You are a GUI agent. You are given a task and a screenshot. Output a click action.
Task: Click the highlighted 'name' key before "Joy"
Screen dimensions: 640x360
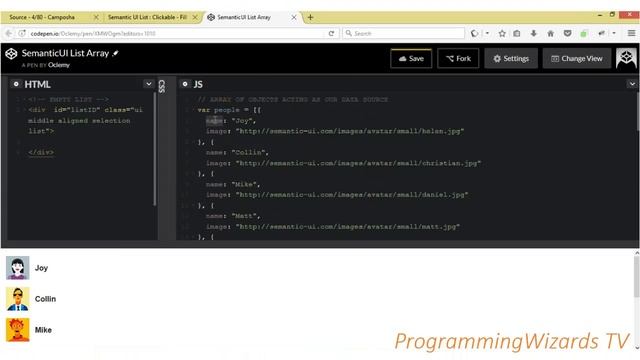pyautogui.click(x=214, y=120)
